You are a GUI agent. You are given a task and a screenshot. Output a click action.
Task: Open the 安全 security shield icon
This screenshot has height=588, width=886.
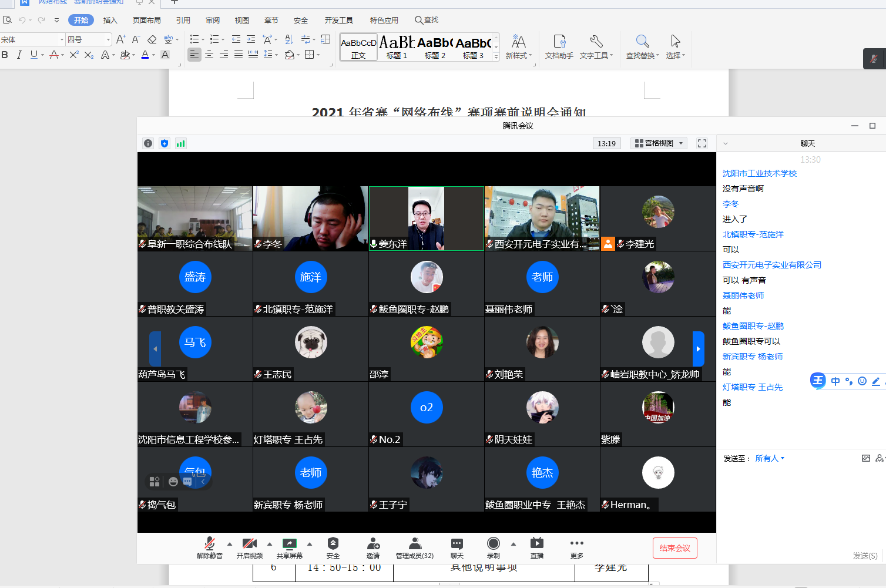[x=333, y=544]
